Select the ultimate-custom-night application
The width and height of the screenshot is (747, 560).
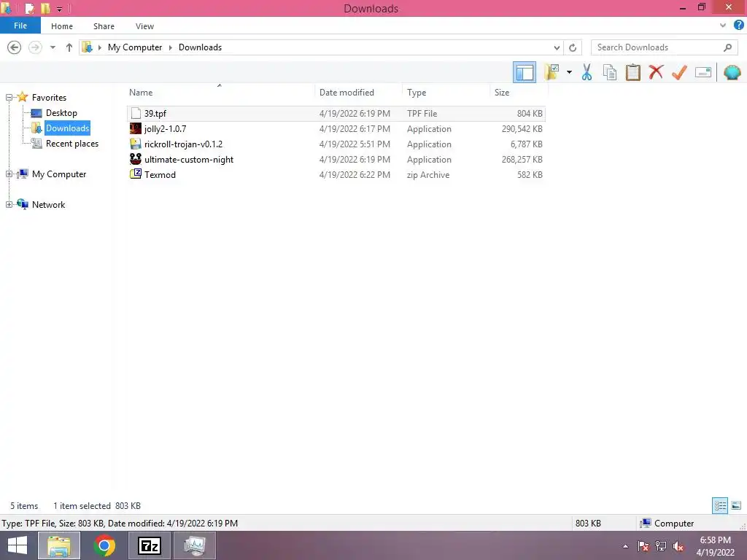point(336,159)
